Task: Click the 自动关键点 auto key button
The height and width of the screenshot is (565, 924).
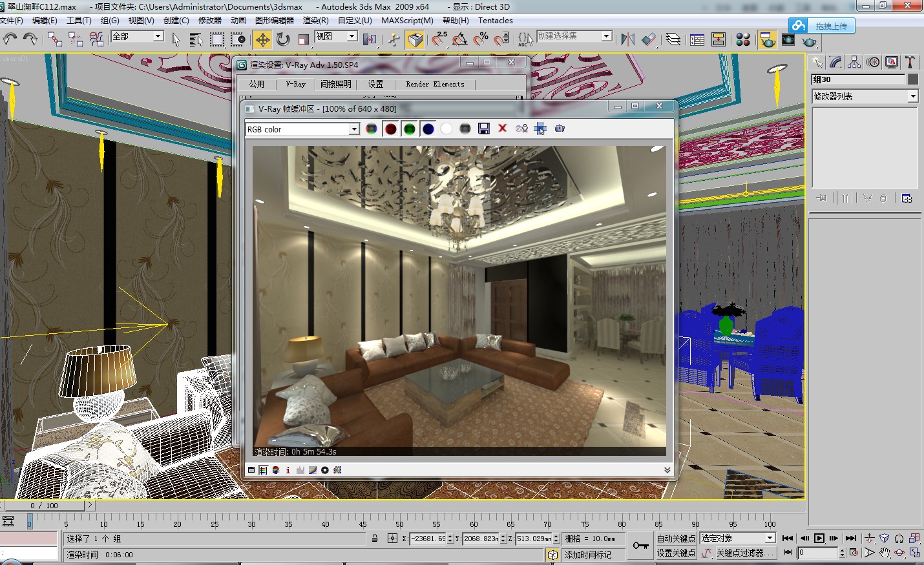Action: coord(676,538)
